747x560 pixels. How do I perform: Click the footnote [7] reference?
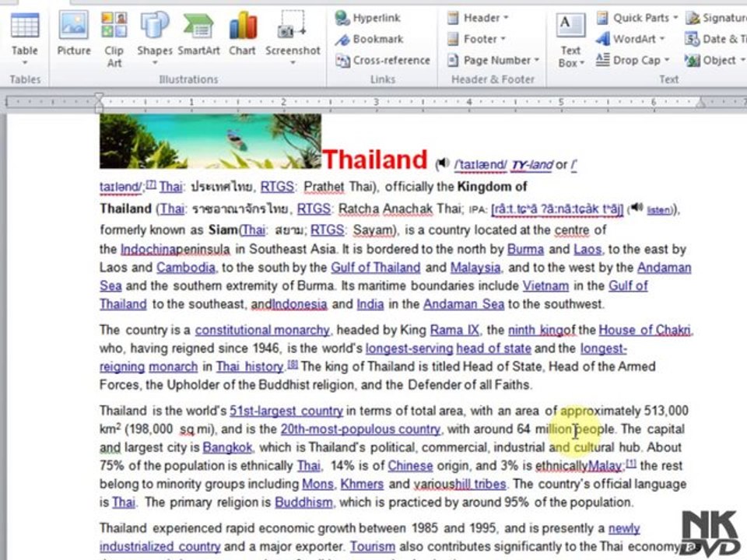click(x=150, y=184)
